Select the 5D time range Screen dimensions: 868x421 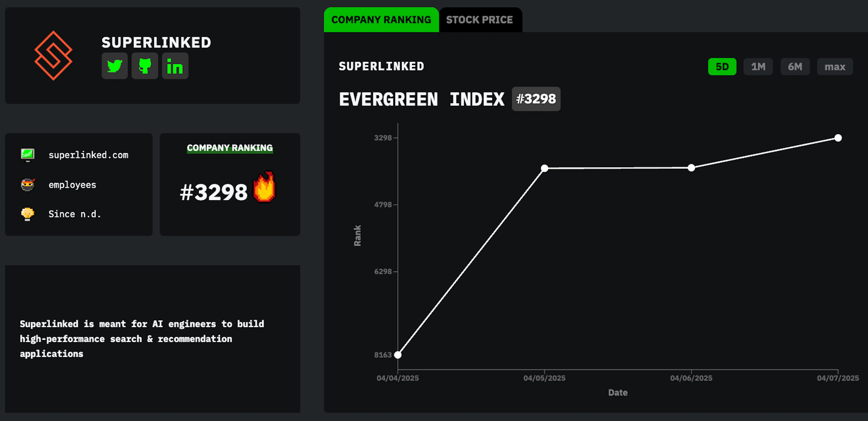pos(722,67)
